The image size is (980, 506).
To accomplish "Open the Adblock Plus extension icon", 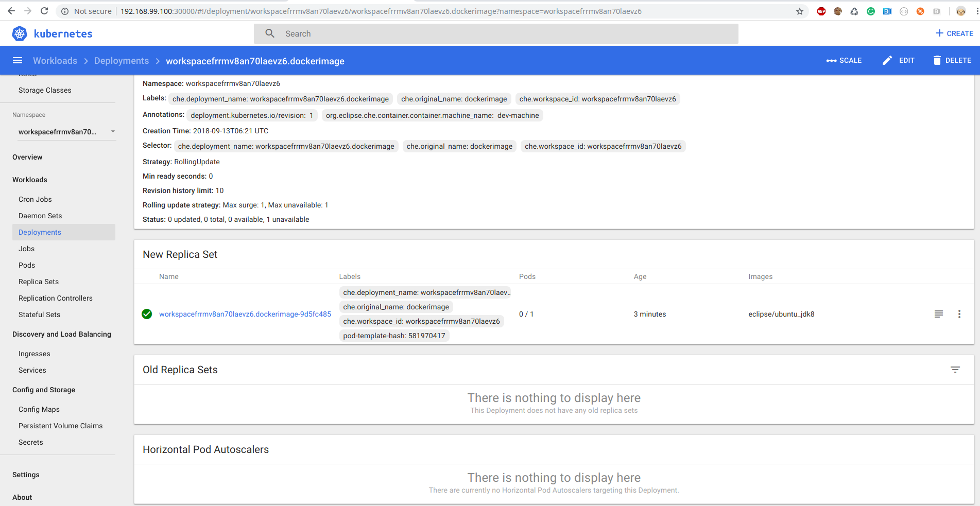I will coord(821,11).
